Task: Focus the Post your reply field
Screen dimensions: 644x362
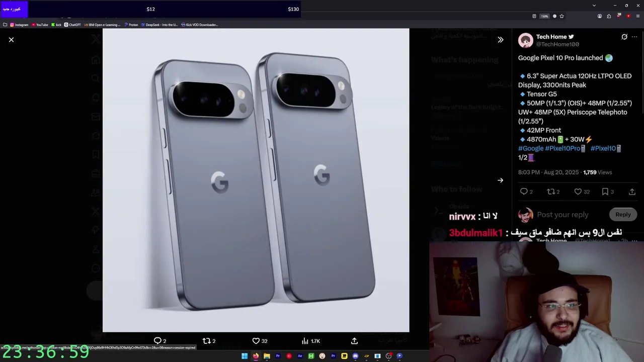Action: pyautogui.click(x=572, y=215)
